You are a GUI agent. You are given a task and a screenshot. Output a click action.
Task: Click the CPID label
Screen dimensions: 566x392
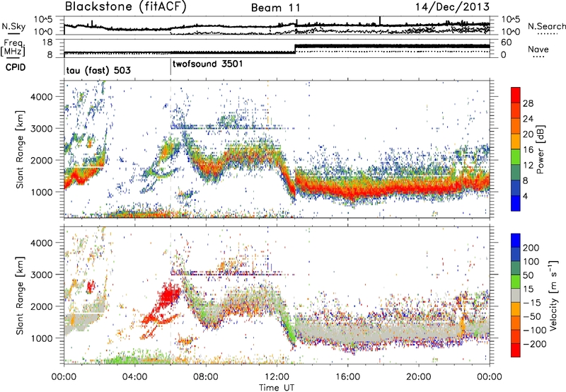[16, 67]
